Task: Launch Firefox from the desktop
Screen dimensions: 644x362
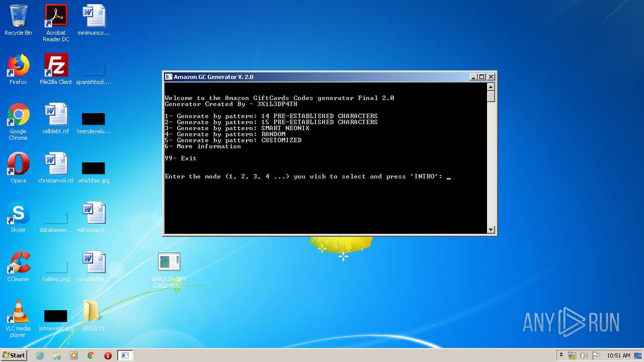Action: pos(18,69)
